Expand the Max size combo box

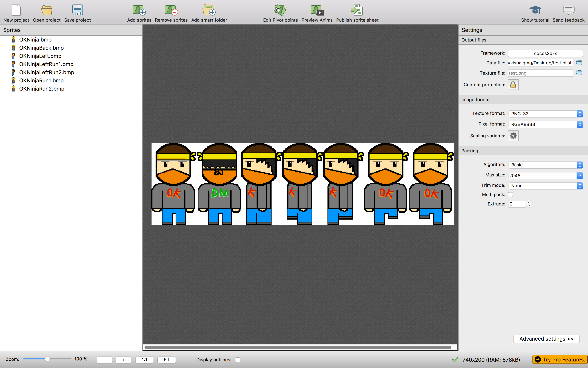pyautogui.click(x=579, y=175)
